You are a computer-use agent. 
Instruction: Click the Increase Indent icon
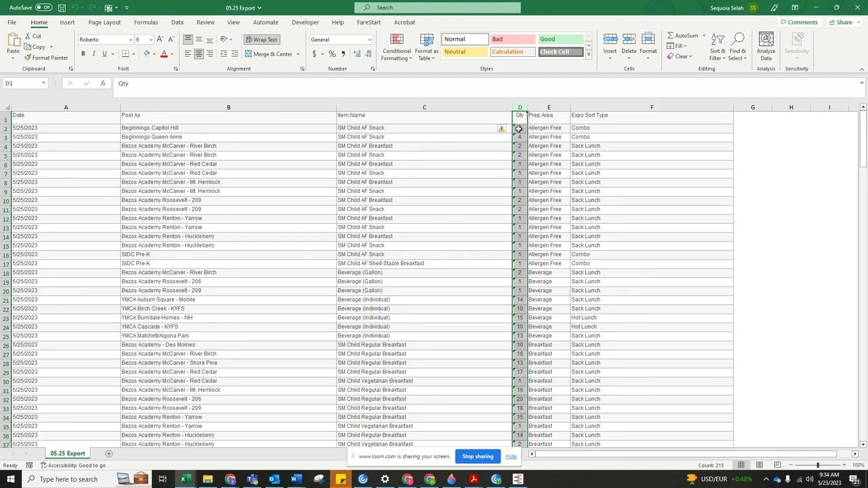[235, 54]
